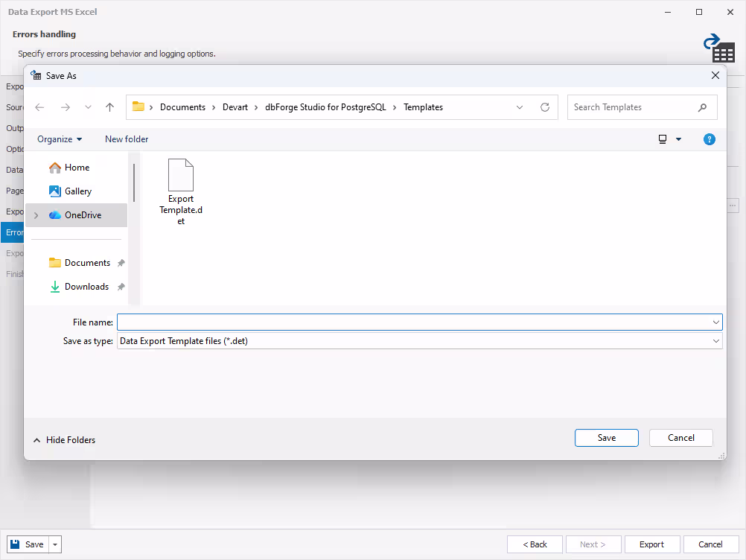Select OneDrive in the navigation pane
The image size is (746, 560).
76,215
